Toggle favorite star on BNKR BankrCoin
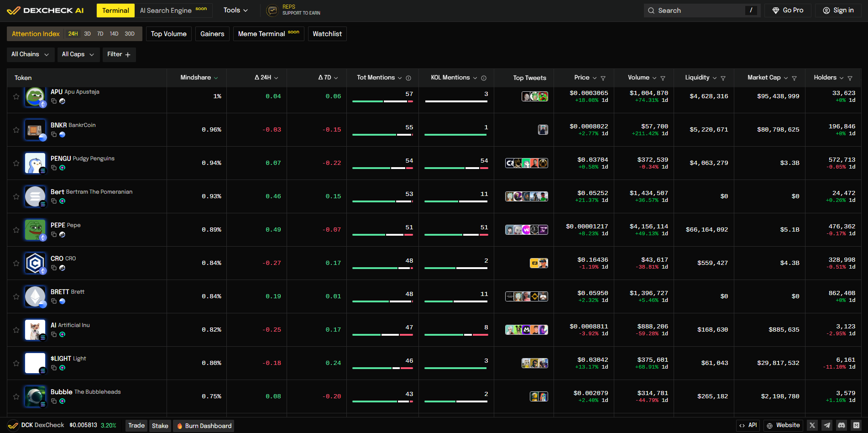The image size is (868, 433). [x=16, y=130]
